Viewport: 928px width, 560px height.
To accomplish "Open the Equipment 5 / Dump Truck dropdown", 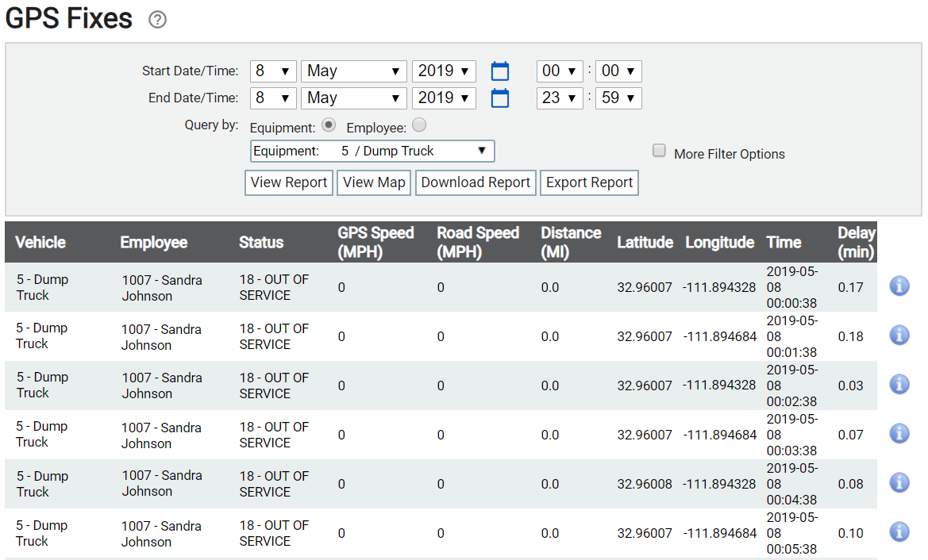I will (372, 152).
